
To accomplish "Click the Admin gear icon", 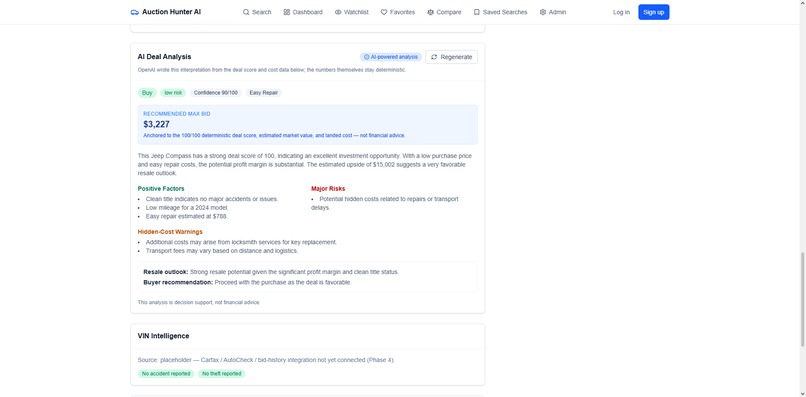I will pos(543,12).
